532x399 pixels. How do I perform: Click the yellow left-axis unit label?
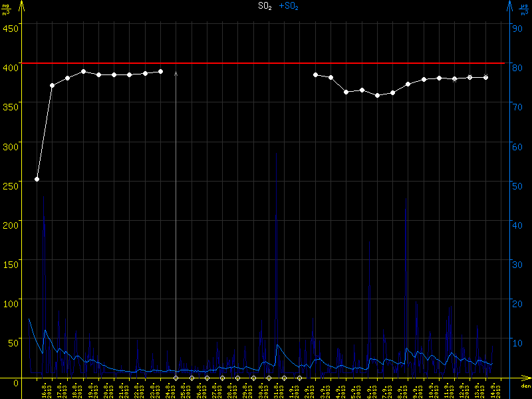[x=7, y=8]
